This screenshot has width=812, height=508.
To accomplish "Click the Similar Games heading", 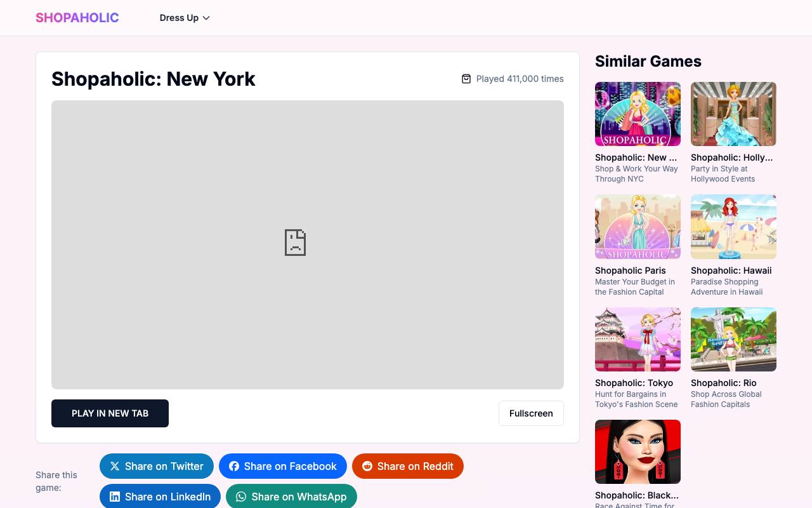I will pos(648,61).
